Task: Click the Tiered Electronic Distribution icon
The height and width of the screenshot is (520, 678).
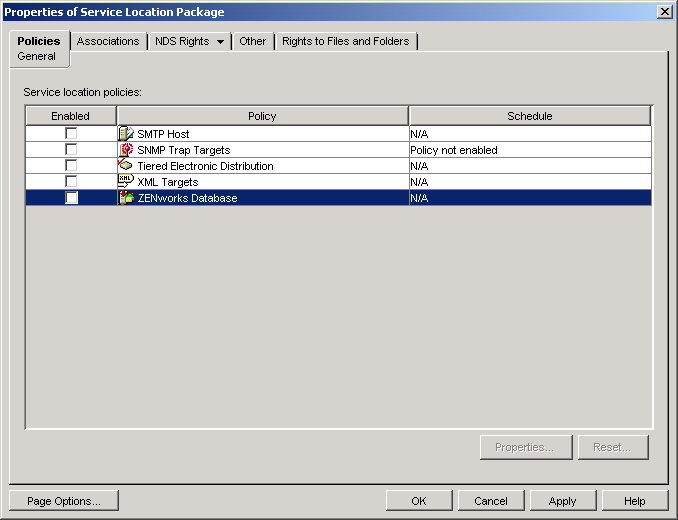Action: [126, 166]
